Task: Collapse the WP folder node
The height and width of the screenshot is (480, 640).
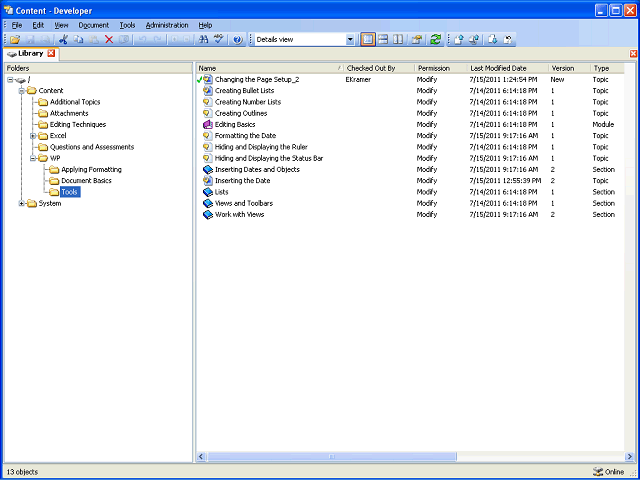Action: [33, 158]
